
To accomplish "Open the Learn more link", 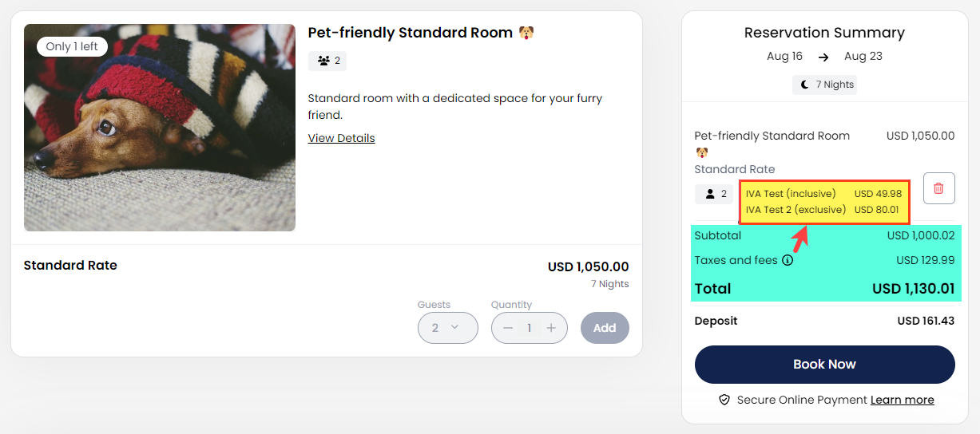I will [x=902, y=400].
